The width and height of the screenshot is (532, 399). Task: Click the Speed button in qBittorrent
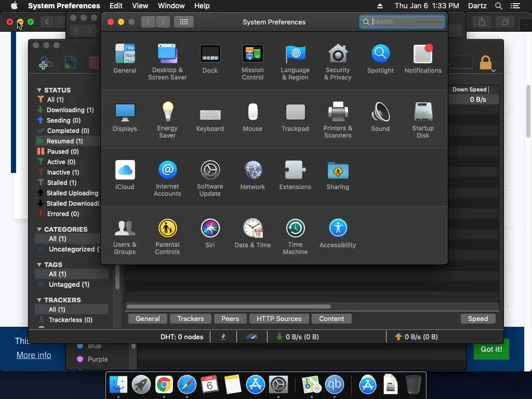[478, 318]
